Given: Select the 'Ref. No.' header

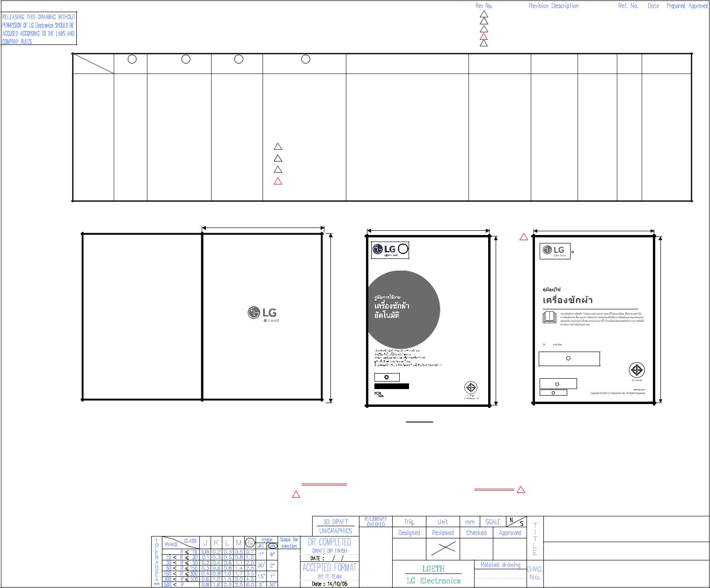Looking at the screenshot, I should [x=629, y=6].
